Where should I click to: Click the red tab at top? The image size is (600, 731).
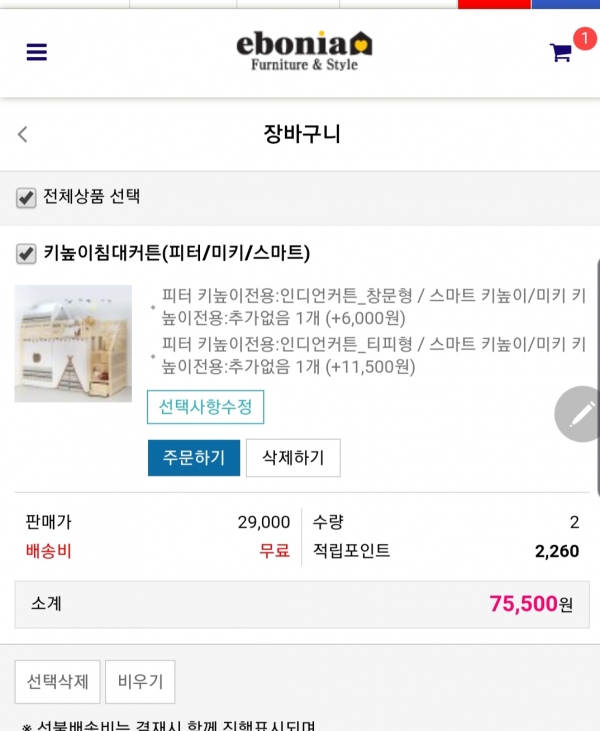494,4
